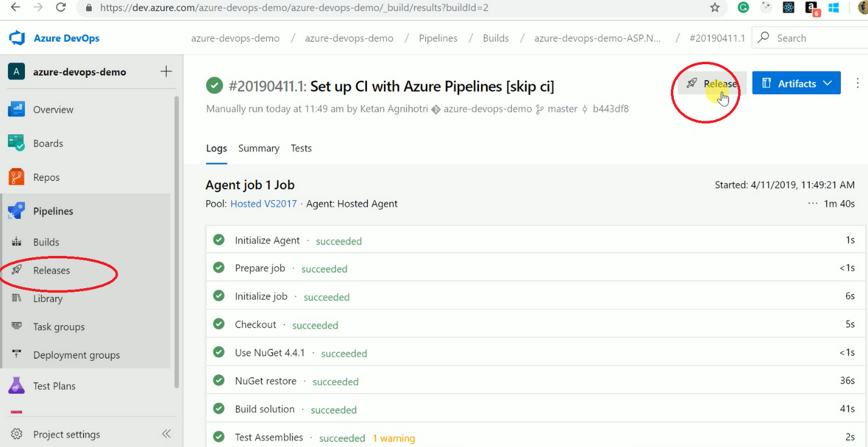This screenshot has width=868, height=447.
Task: Collapse the sidebar with double chevron
Action: click(166, 434)
